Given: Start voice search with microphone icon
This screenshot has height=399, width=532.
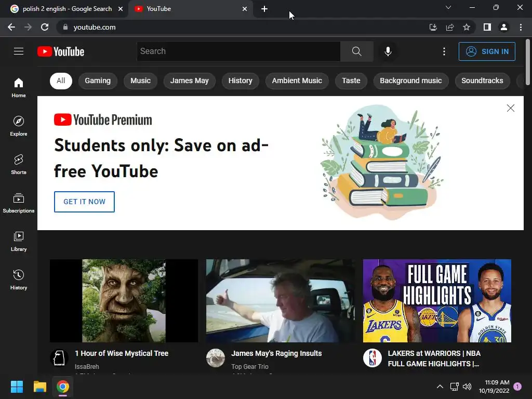Looking at the screenshot, I should [x=388, y=51].
